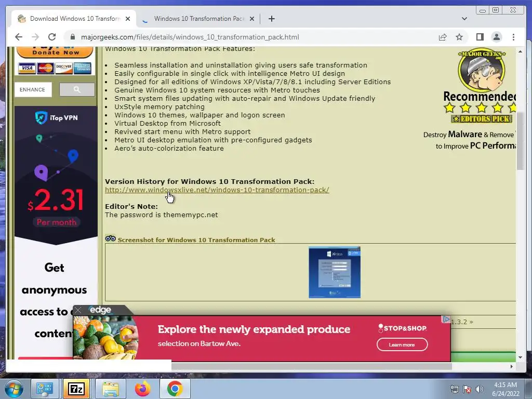Click the PayPal Donate Now button
Image resolution: width=532 pixels, height=399 pixels.
pyautogui.click(x=55, y=52)
